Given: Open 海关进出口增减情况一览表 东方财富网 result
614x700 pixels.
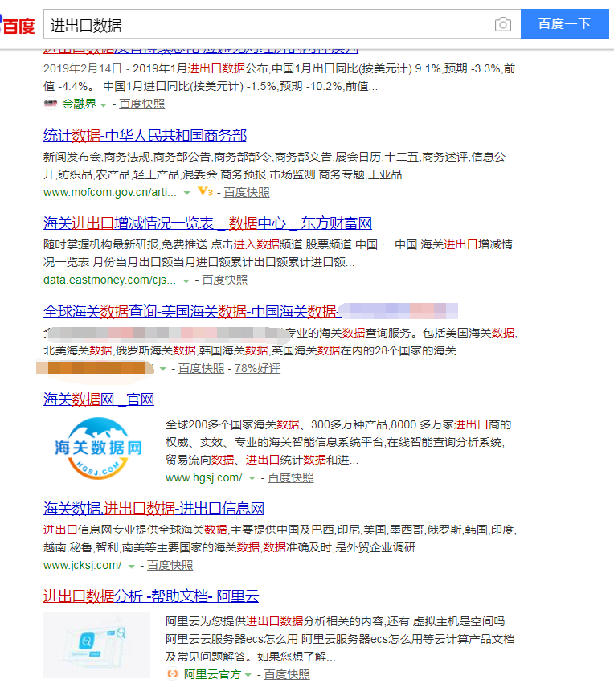Looking at the screenshot, I should point(207,223).
